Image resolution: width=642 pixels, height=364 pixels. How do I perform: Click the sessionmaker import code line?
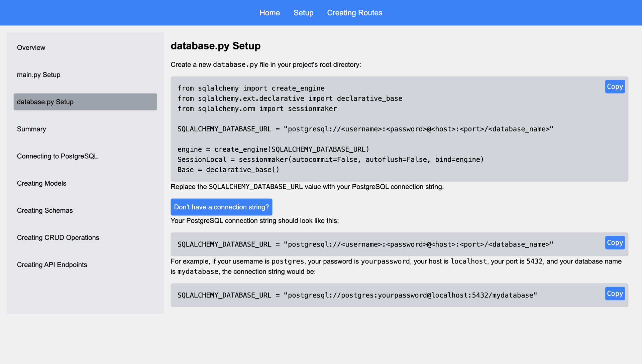(x=257, y=109)
